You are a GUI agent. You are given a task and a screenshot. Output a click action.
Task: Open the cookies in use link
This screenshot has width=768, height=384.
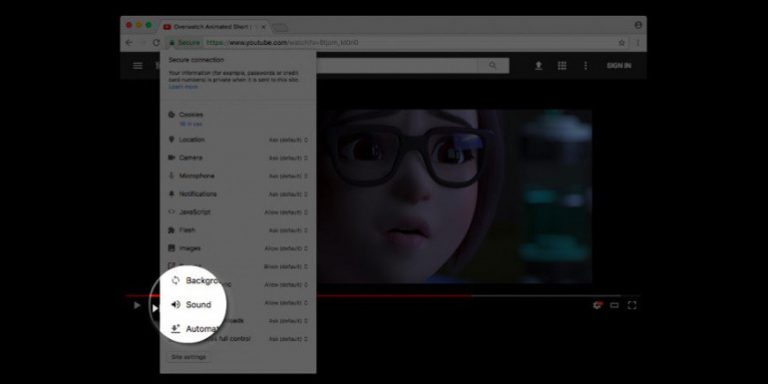click(x=191, y=124)
